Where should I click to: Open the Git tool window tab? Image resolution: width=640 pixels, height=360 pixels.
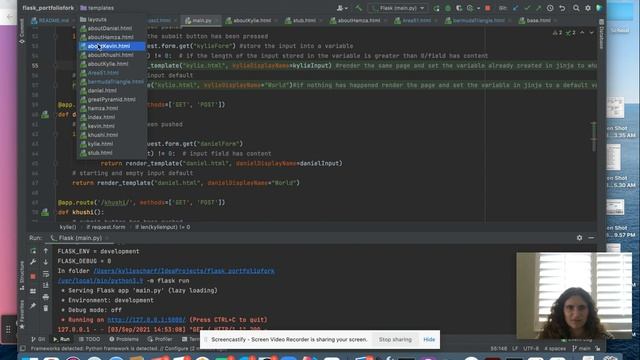click(x=38, y=339)
